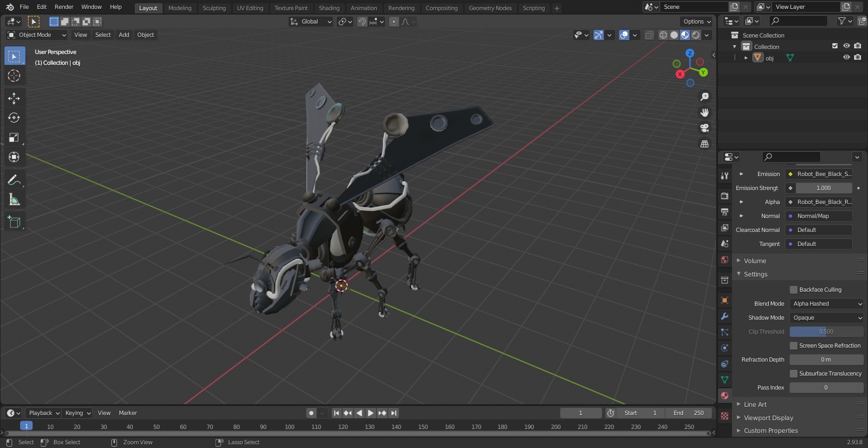Jump to the last frame
The width and height of the screenshot is (868, 448).
coord(393,413)
